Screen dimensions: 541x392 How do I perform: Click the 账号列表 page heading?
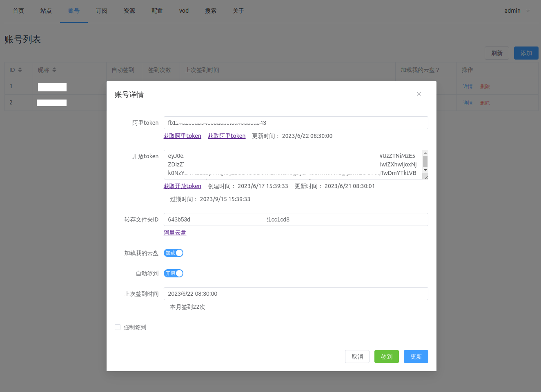23,40
